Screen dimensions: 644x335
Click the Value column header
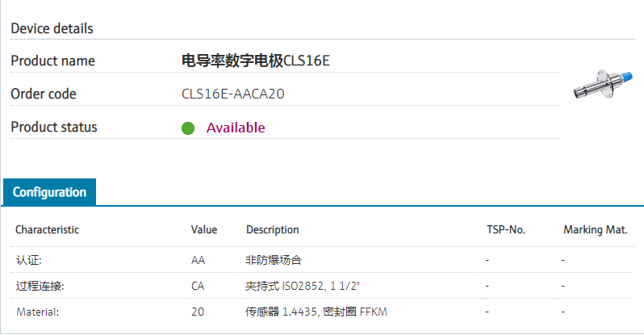pyautogui.click(x=204, y=230)
